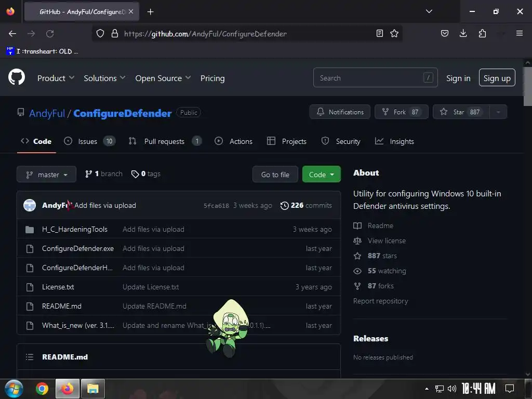
Task: View the 0 tags link
Action: [x=146, y=174]
